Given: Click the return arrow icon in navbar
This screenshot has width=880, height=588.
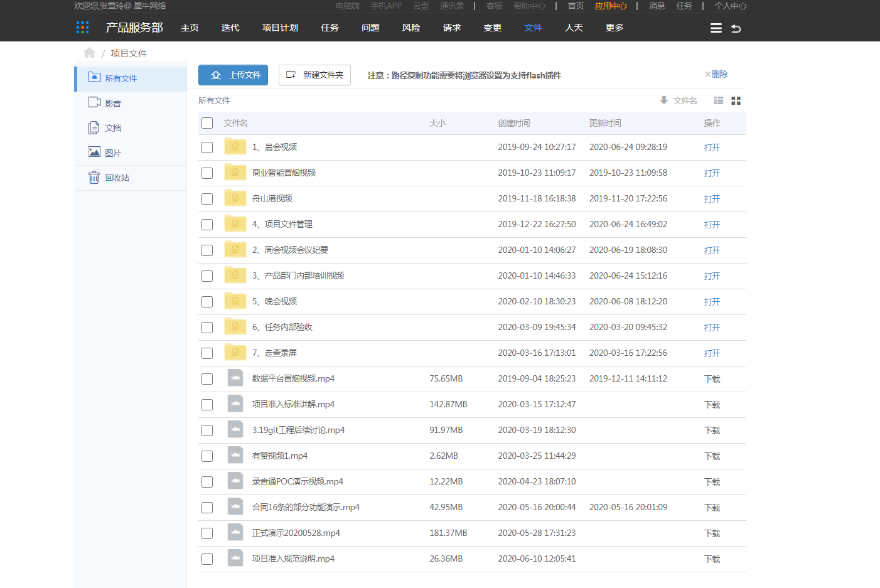Looking at the screenshot, I should coord(736,28).
